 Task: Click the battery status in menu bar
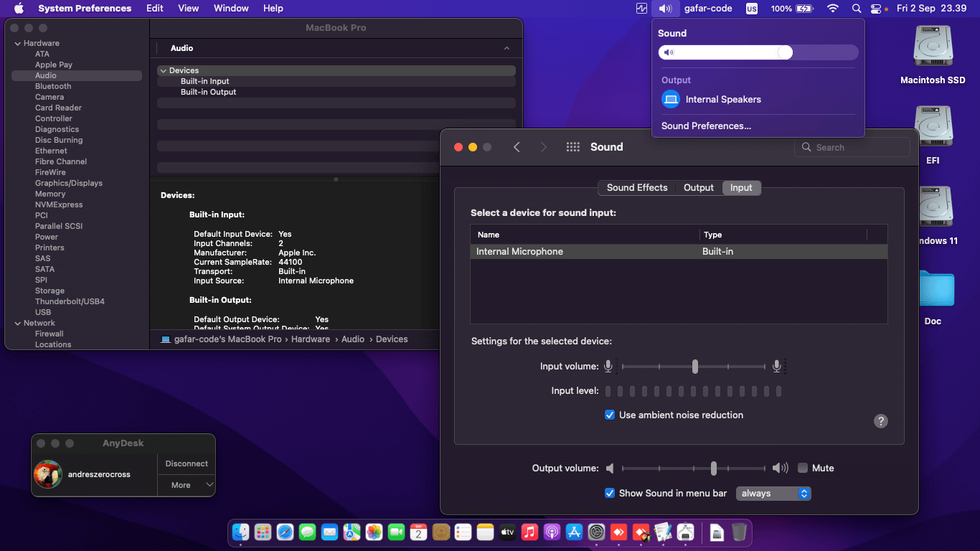click(792, 9)
